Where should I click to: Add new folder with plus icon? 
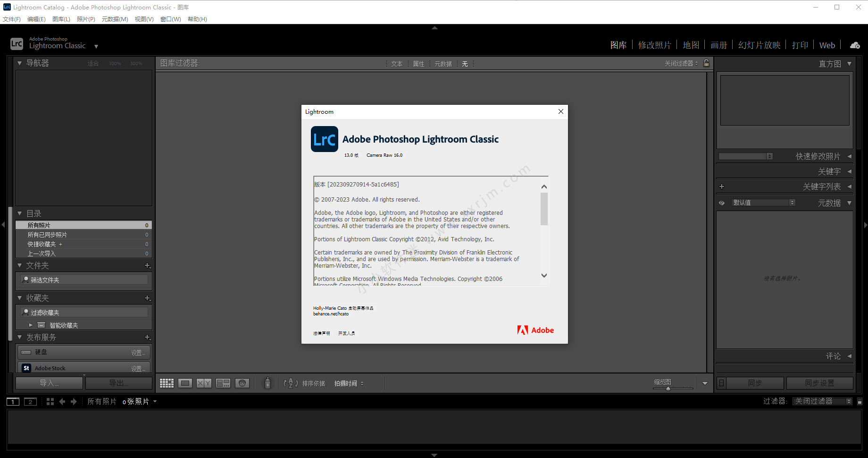click(147, 266)
